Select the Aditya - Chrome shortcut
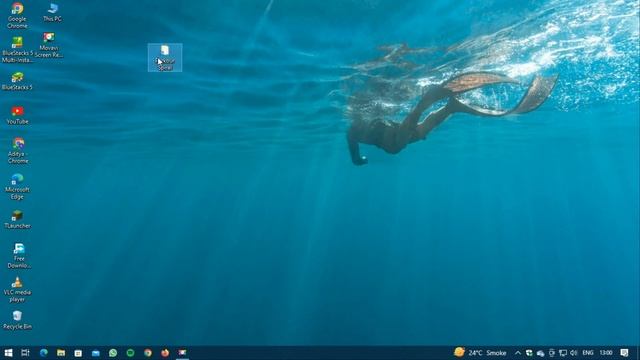Viewport: 640px width, 360px height. click(x=18, y=151)
